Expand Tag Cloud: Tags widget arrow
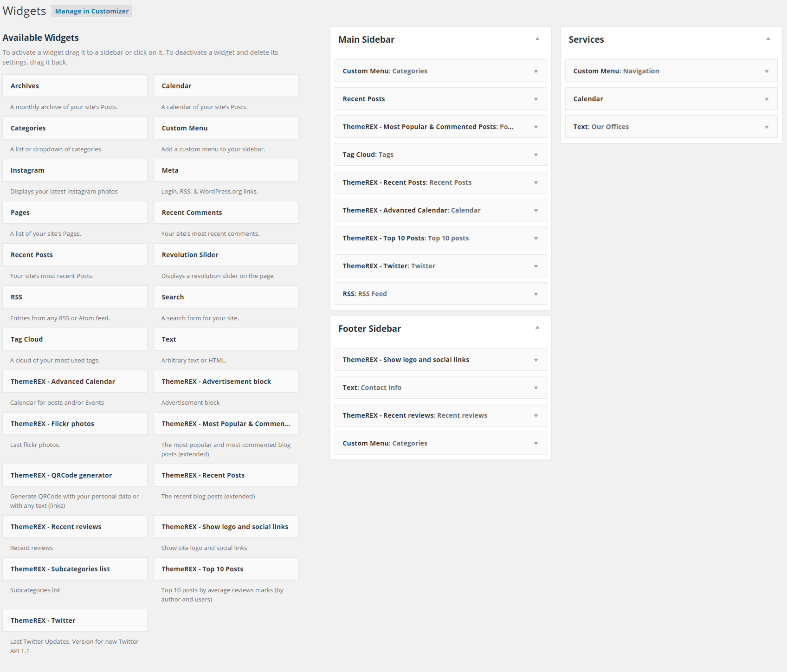 pos(535,155)
